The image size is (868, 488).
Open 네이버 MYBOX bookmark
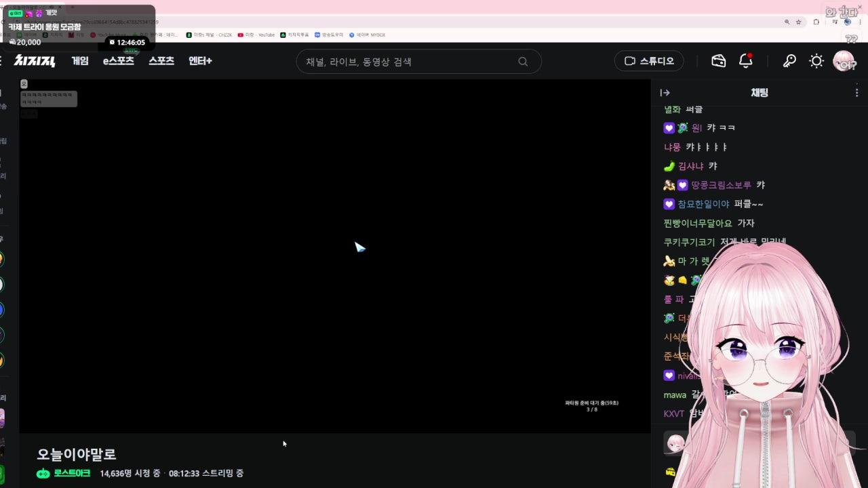click(367, 35)
